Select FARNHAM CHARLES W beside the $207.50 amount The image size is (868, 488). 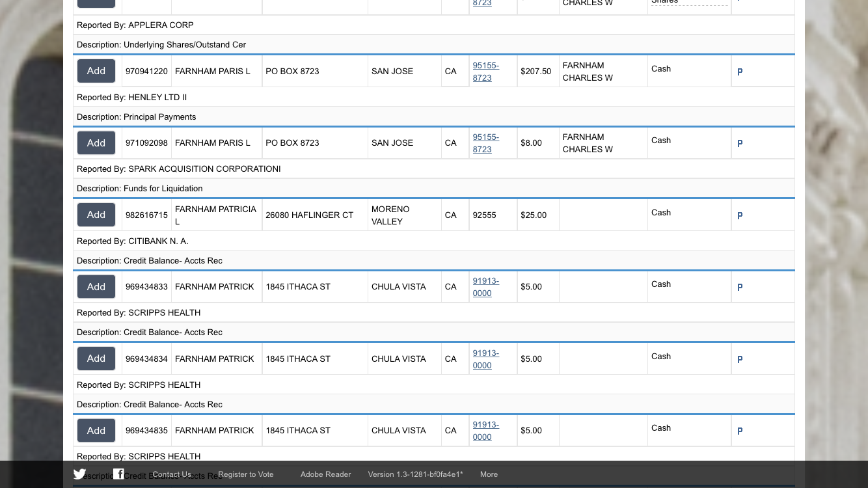pyautogui.click(x=588, y=72)
